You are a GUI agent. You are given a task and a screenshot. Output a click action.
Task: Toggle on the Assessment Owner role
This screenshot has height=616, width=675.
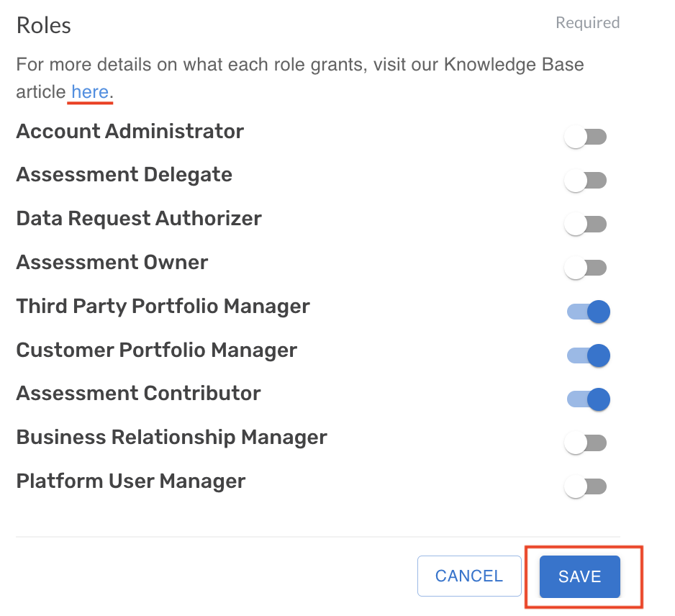click(585, 267)
